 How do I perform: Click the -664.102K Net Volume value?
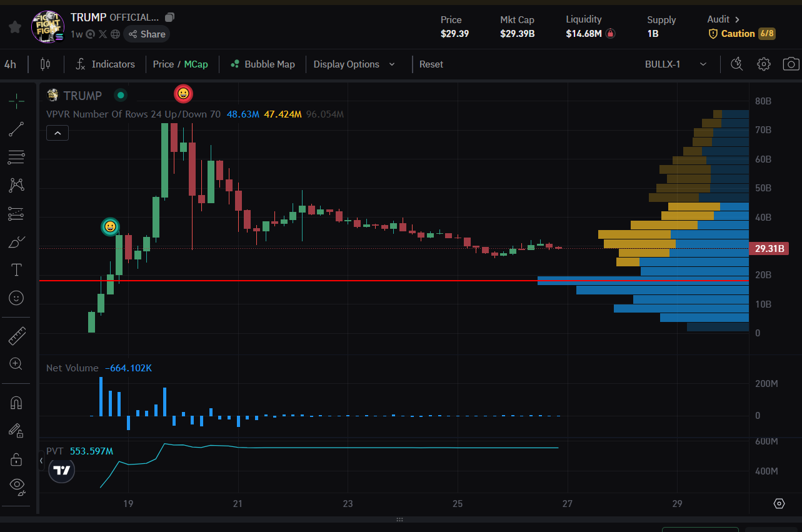(128, 368)
